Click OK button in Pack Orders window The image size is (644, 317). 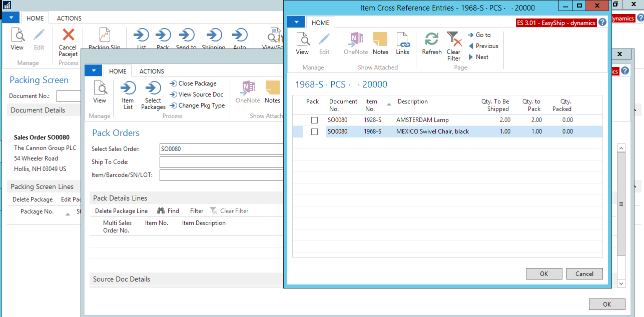pos(607,304)
